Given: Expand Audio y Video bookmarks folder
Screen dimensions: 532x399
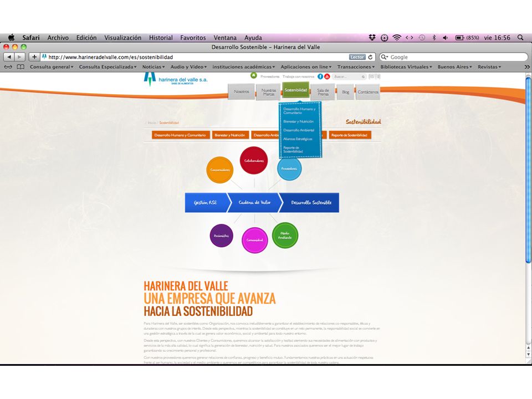Looking at the screenshot, I should 188,67.
